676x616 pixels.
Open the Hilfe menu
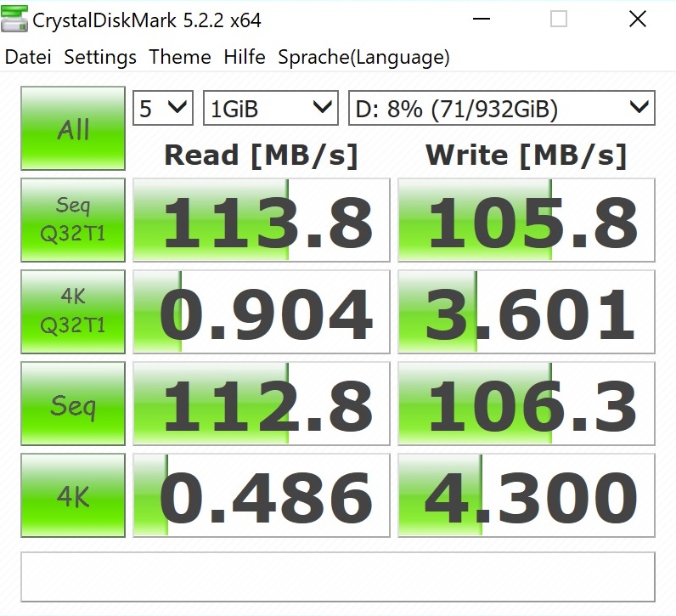[x=245, y=58]
